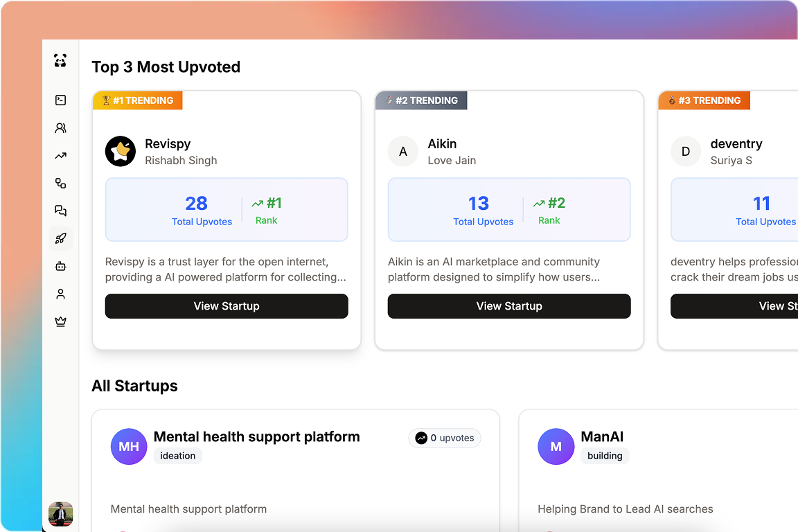Click the 'MH' gradient avatar
Screen dimensions: 798x532
click(x=129, y=447)
